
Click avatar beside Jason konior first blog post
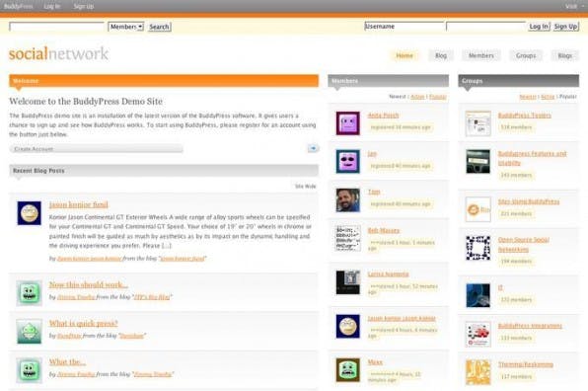pyautogui.click(x=30, y=213)
